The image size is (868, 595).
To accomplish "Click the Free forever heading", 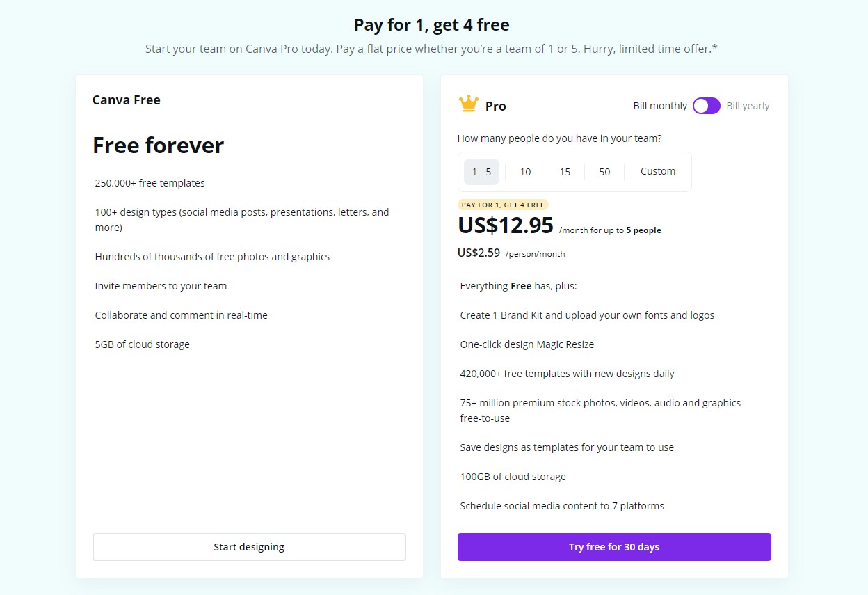I will click(159, 145).
